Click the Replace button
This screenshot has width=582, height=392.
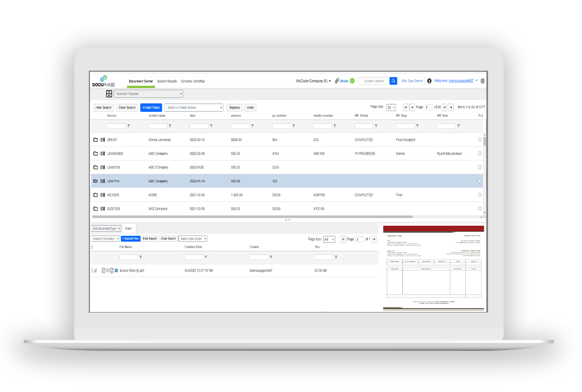click(234, 108)
